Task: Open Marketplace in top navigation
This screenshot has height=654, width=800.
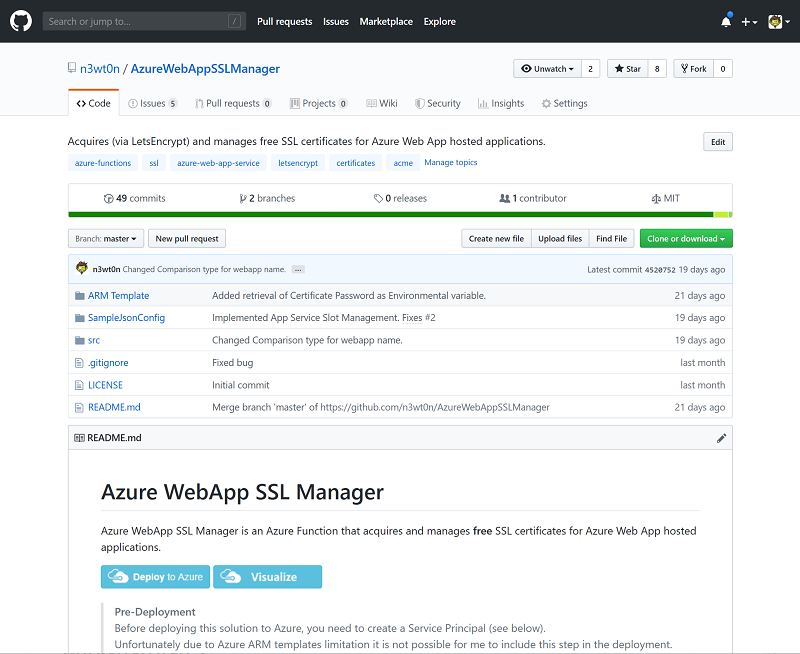Action: point(386,21)
